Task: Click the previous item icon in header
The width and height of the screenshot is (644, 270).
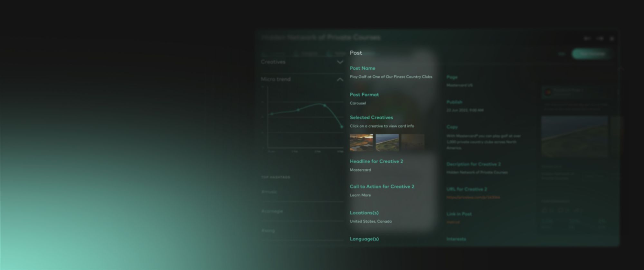Action: 587,39
